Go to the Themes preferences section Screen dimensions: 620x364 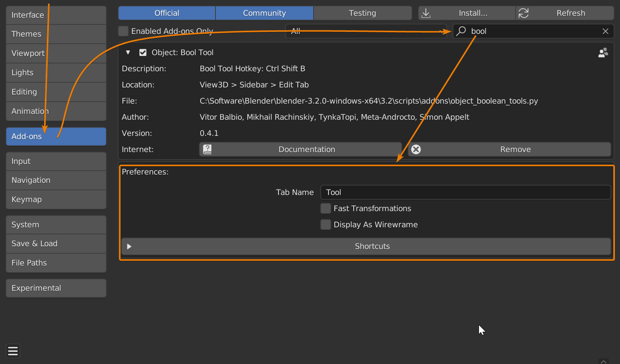pos(56,34)
